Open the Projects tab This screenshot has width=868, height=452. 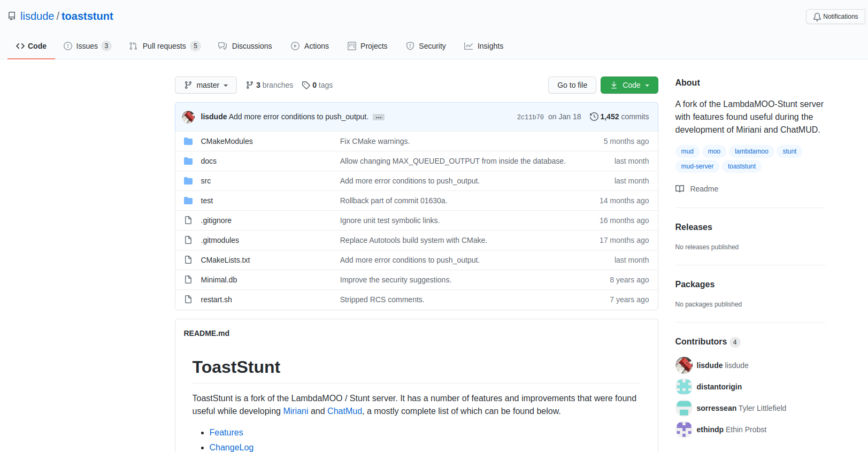(367, 46)
